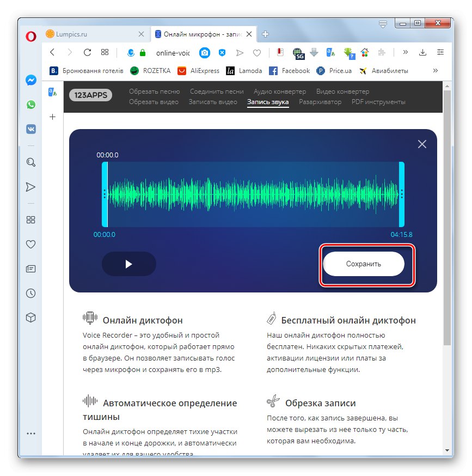The width and height of the screenshot is (472, 476).
Task: Go forward with the forward arrow
Action: (70, 52)
